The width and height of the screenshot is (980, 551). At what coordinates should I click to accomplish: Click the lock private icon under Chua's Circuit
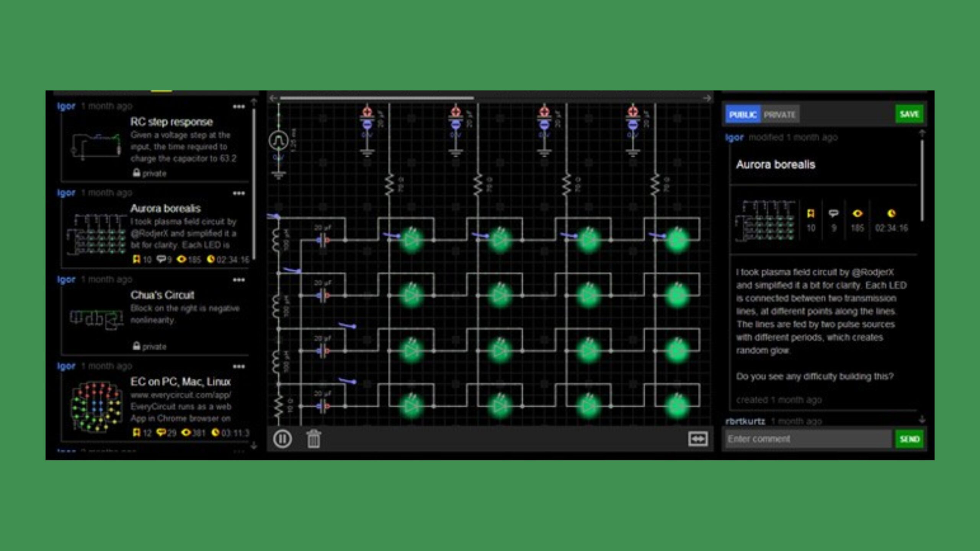pyautogui.click(x=136, y=346)
